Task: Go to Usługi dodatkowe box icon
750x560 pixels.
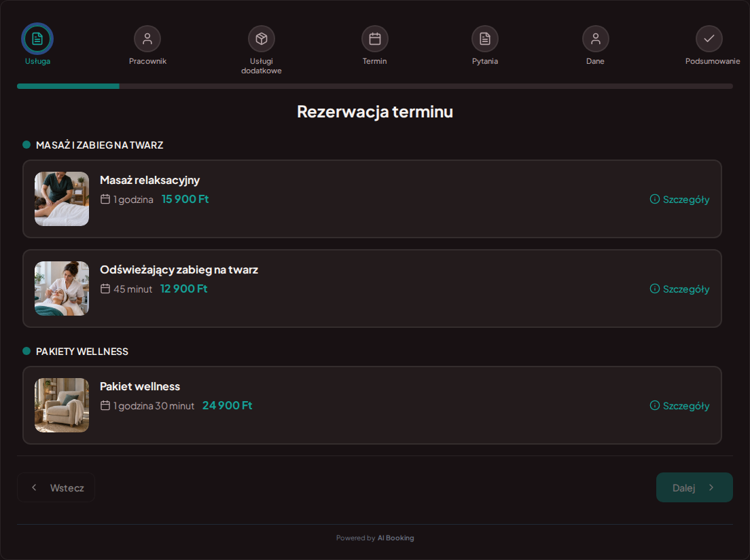Action: tap(261, 39)
